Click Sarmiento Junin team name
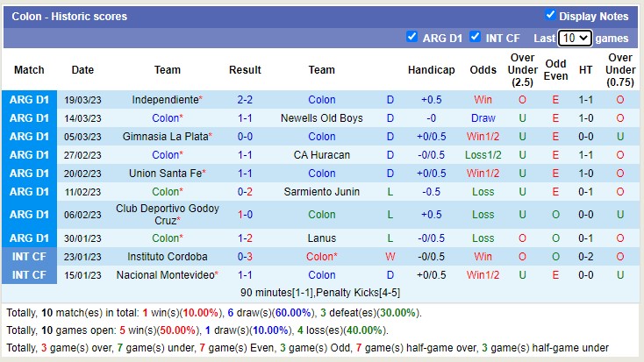This screenshot has width=644, height=362. (321, 192)
